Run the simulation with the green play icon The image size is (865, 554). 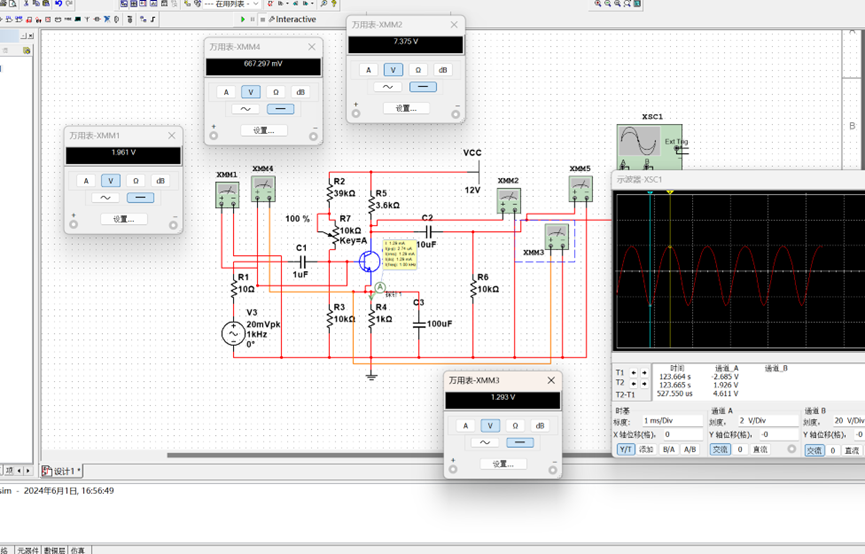point(243,19)
